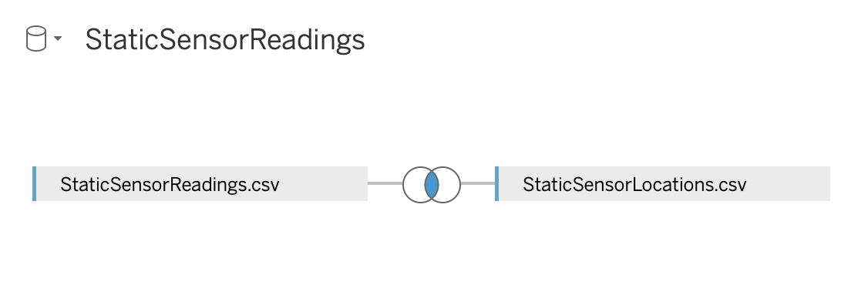
Task: Open the dropdown arrow beside the cylinder icon
Action: coord(58,39)
